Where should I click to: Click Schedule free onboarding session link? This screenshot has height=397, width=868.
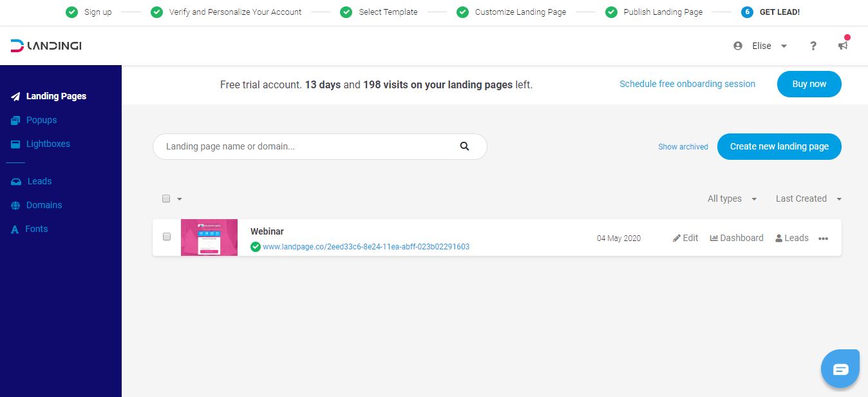pos(687,84)
